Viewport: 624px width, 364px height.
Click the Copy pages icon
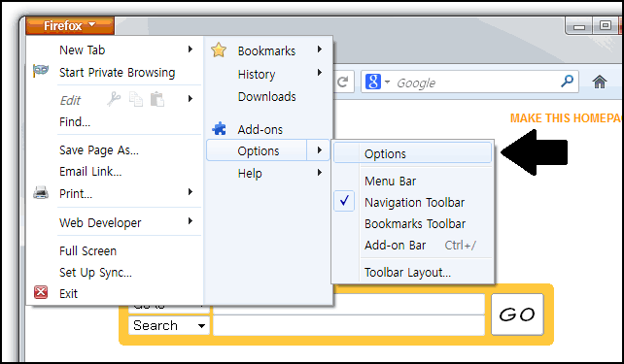point(136,99)
